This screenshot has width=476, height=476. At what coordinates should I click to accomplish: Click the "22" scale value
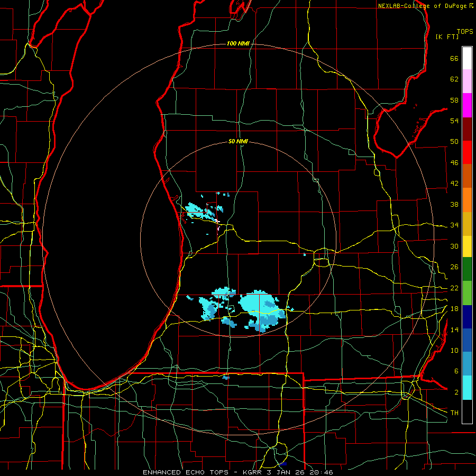[454, 288]
